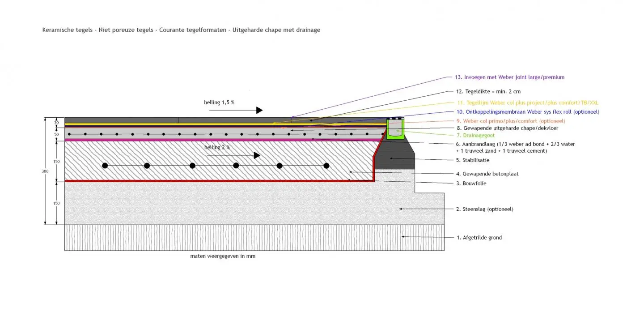Click the label 13. Invoegen met Weber joint
The height and width of the screenshot is (312, 644).
tap(509, 77)
